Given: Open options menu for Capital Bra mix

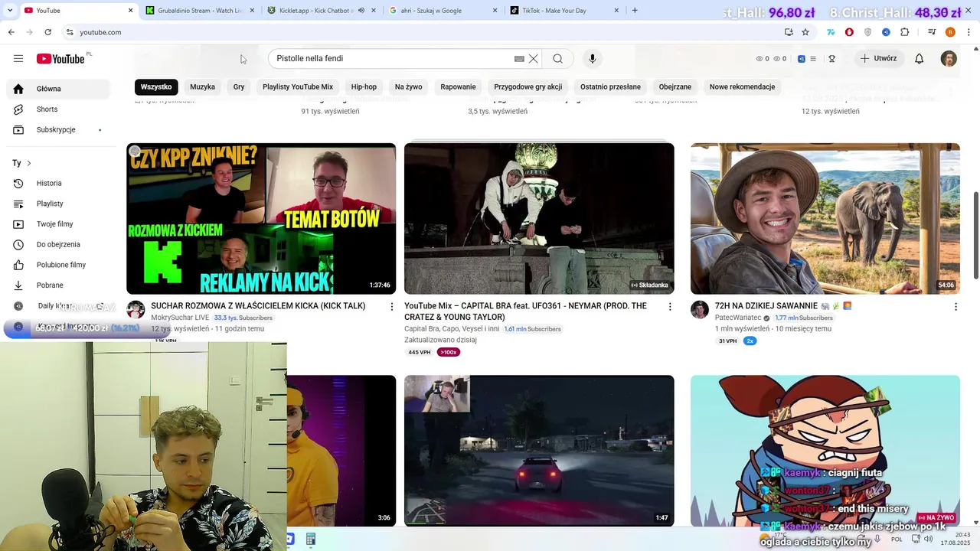Looking at the screenshot, I should click(670, 306).
